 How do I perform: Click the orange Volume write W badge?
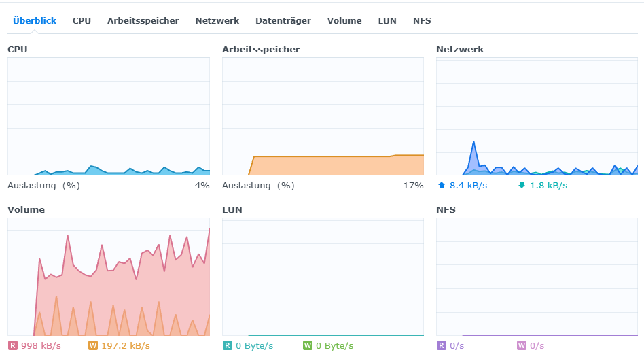tap(93, 346)
